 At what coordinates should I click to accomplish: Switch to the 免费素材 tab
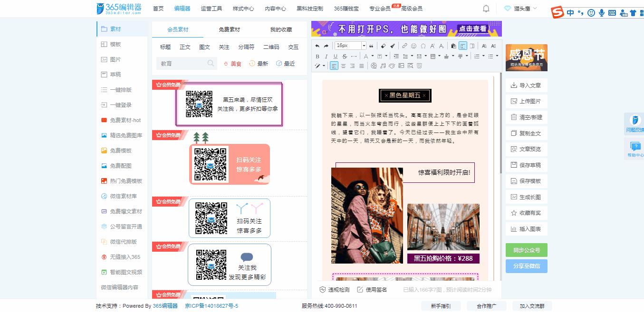pyautogui.click(x=230, y=29)
